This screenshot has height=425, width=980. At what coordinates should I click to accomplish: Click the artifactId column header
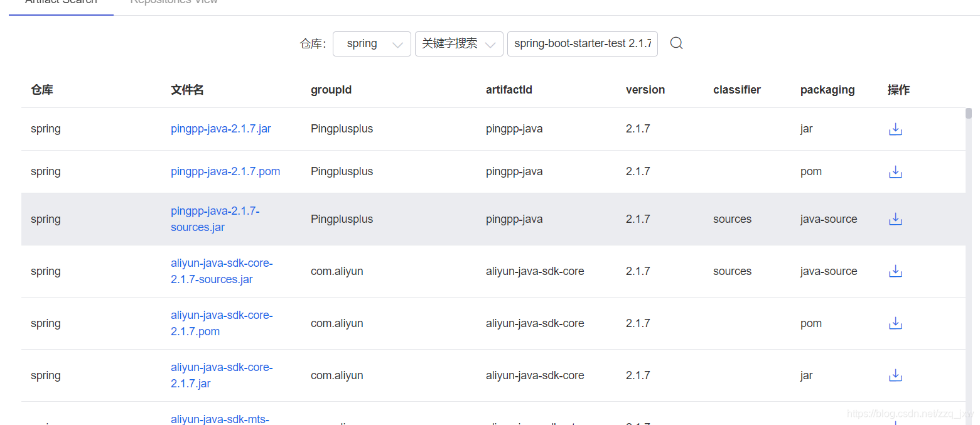509,90
